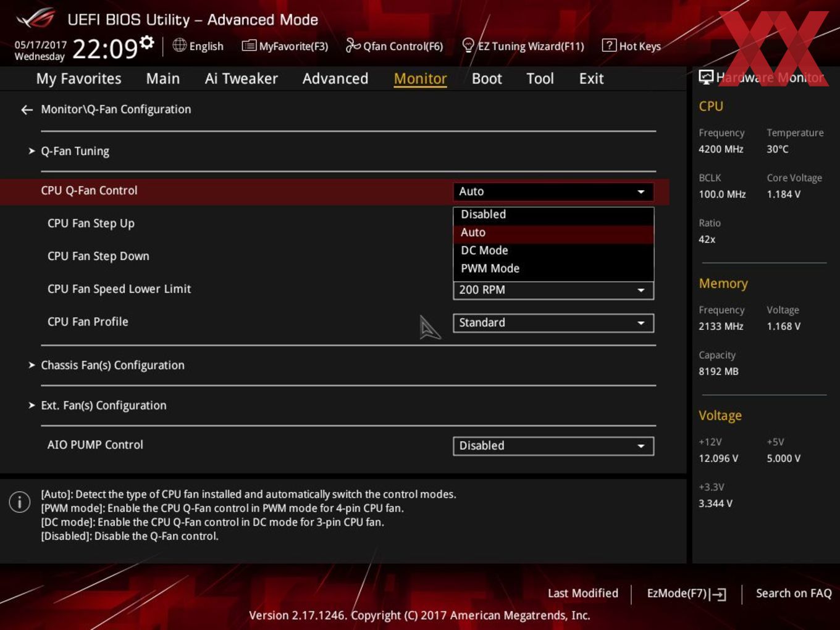Open the Tool tab
The height and width of the screenshot is (630, 840).
540,78
